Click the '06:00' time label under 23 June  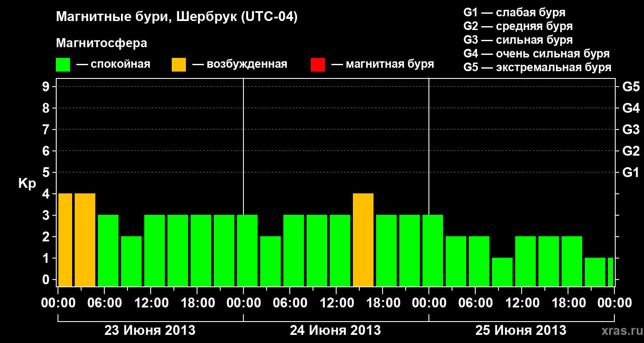[x=104, y=303]
